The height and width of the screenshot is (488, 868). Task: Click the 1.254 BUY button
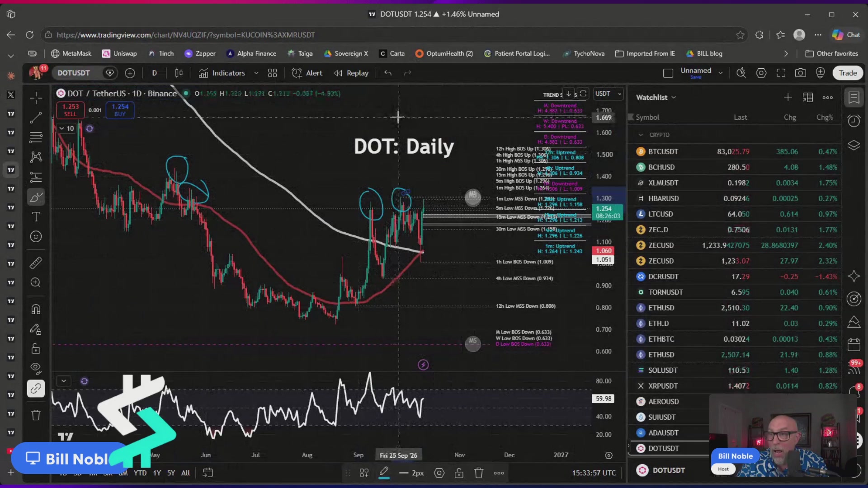point(120,110)
